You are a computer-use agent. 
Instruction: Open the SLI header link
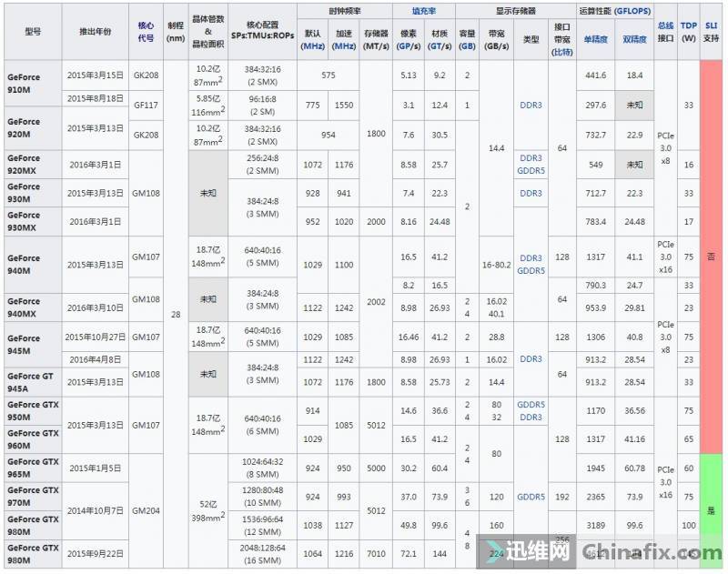point(711,25)
